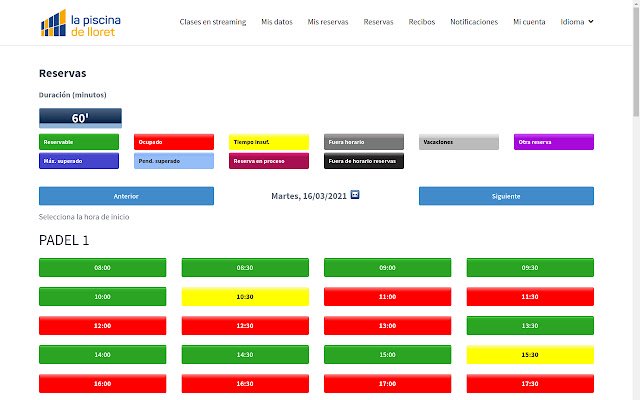Click the light blue Pend. superado legend

click(x=174, y=161)
